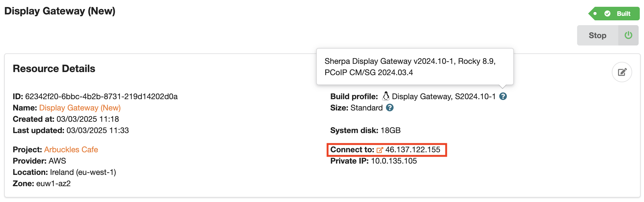
Task: Click the Location Ireland (eu-west-1) text
Action: (x=83, y=172)
